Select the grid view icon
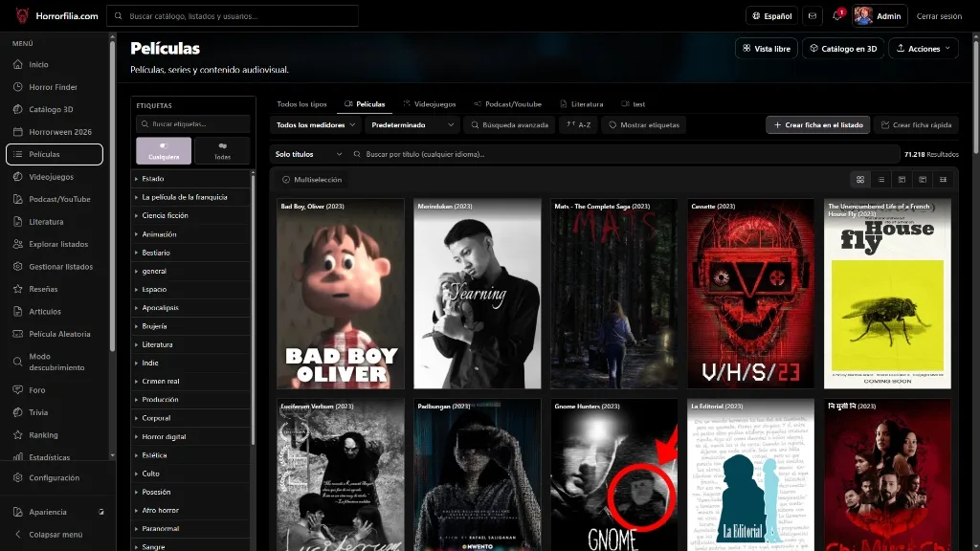Viewport: 980px width, 551px height. [x=860, y=180]
